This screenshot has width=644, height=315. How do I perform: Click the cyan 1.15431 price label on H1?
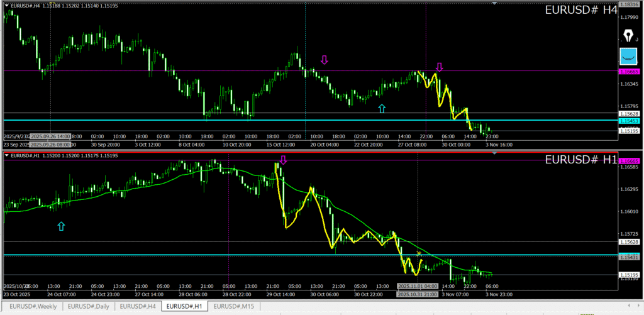coord(629,257)
